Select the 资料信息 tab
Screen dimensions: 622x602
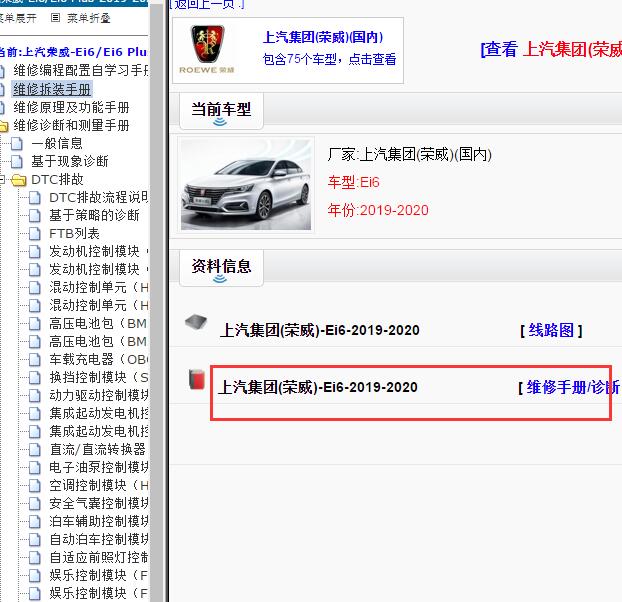[221, 268]
